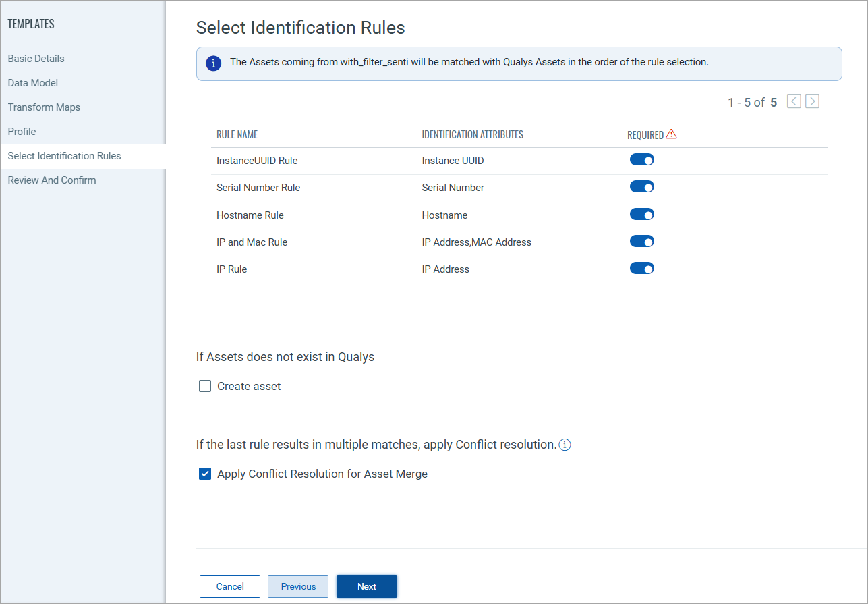Uncheck Apply Conflict Resolution for Asset Merge
This screenshot has width=868, height=604.
point(205,473)
